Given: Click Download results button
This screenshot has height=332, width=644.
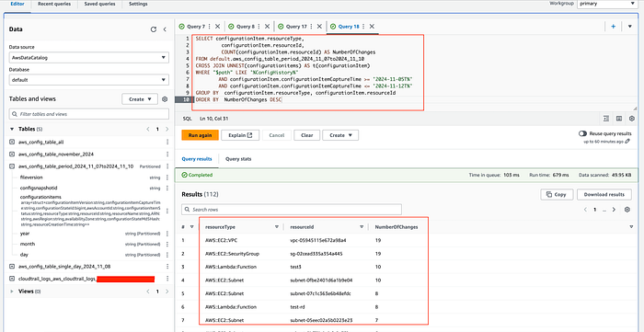Looking at the screenshot, I should pyautogui.click(x=604, y=195).
